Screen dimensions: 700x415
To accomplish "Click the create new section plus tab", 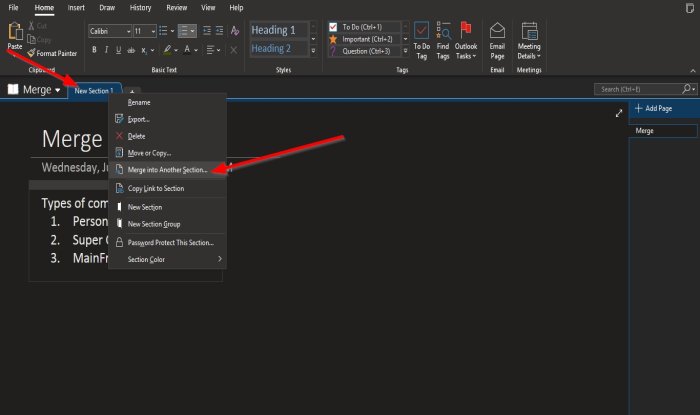I will (x=132, y=91).
